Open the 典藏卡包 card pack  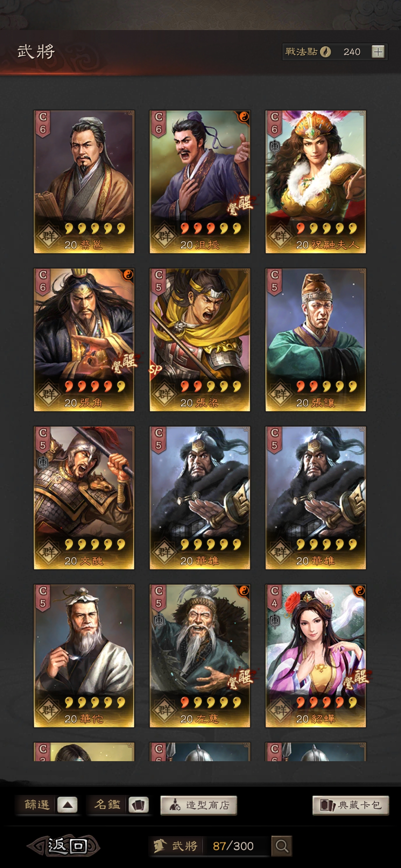pyautogui.click(x=351, y=805)
